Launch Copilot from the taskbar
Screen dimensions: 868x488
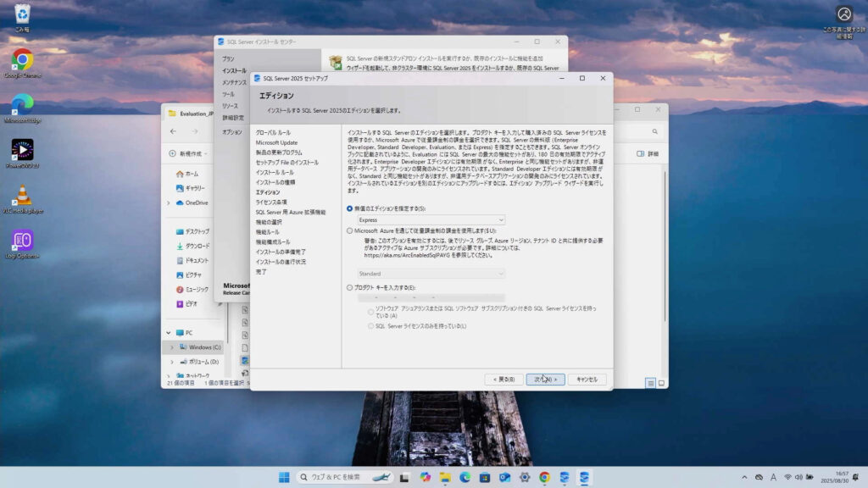point(426,478)
